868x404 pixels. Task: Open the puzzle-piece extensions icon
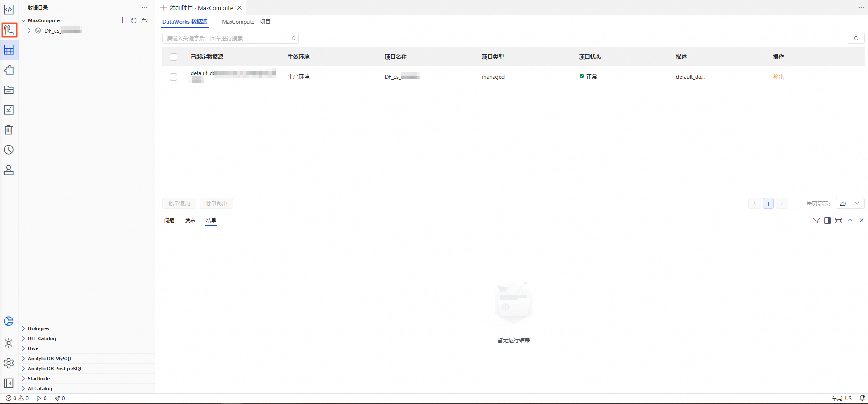point(9,70)
